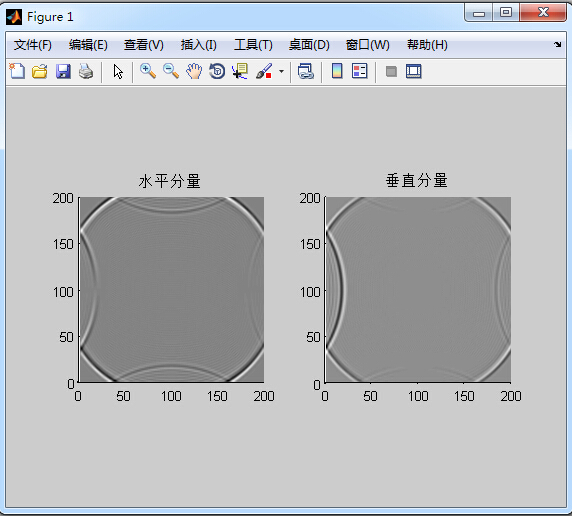
Task: Open the 工具(T) menu
Action: pyautogui.click(x=253, y=45)
